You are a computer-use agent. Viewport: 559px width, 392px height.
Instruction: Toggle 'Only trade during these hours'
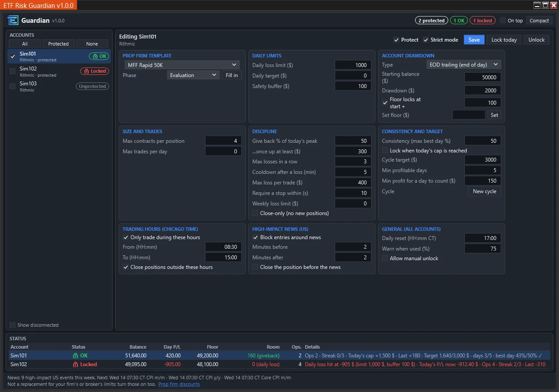tap(126, 237)
